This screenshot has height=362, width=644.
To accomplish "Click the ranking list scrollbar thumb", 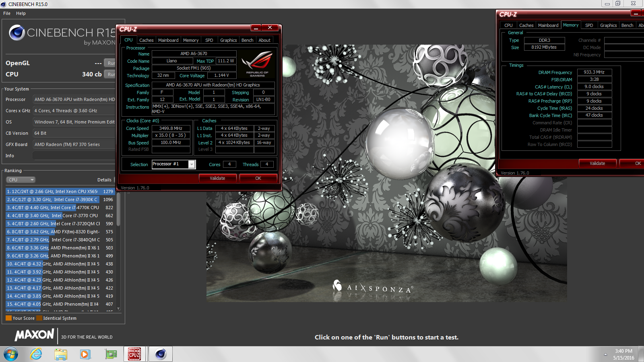I will 118,210.
